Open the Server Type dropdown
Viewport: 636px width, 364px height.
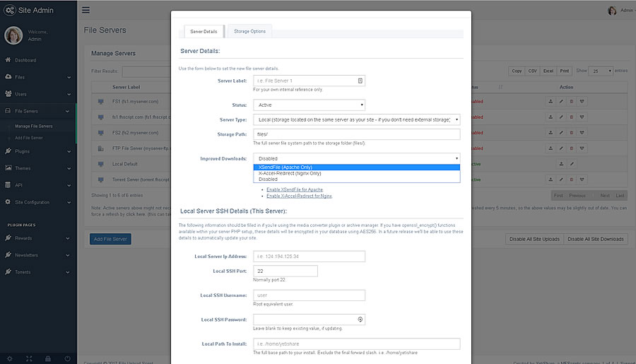[x=357, y=119]
